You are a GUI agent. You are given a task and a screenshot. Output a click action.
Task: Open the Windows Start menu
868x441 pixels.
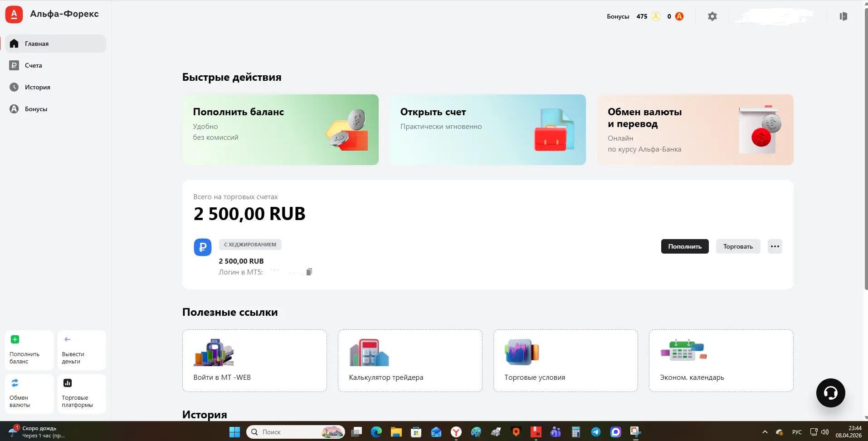tap(234, 432)
